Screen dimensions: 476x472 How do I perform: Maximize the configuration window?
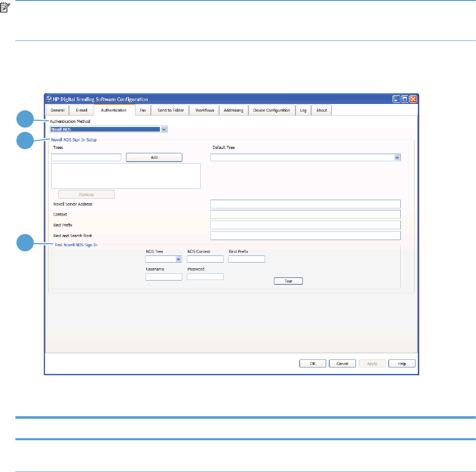point(405,99)
